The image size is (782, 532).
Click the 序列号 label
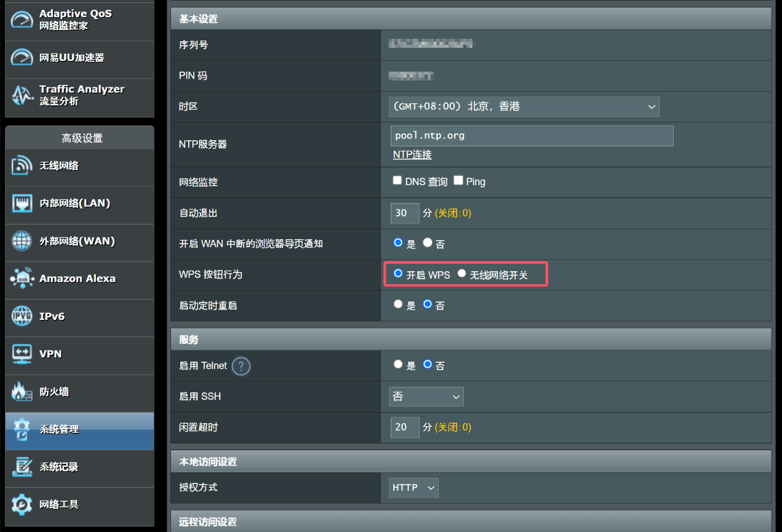[x=193, y=45]
